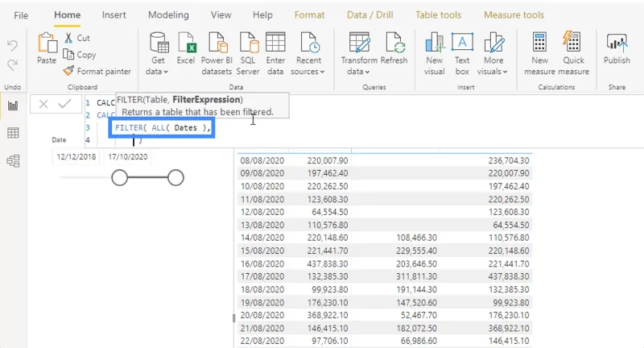The image size is (644, 348).
Task: Connect to SQL Server
Action: pos(248,53)
